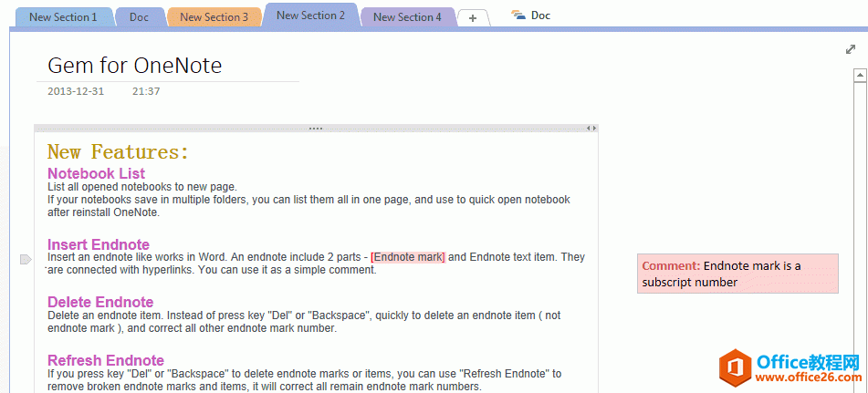Click the Notebook List heading
The height and width of the screenshot is (393, 868).
pos(96,173)
